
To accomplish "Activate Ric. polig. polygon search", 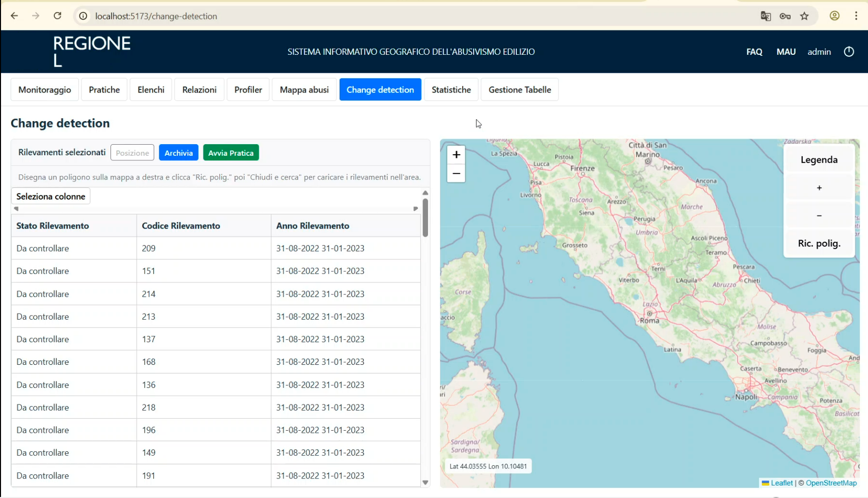I will [819, 244].
